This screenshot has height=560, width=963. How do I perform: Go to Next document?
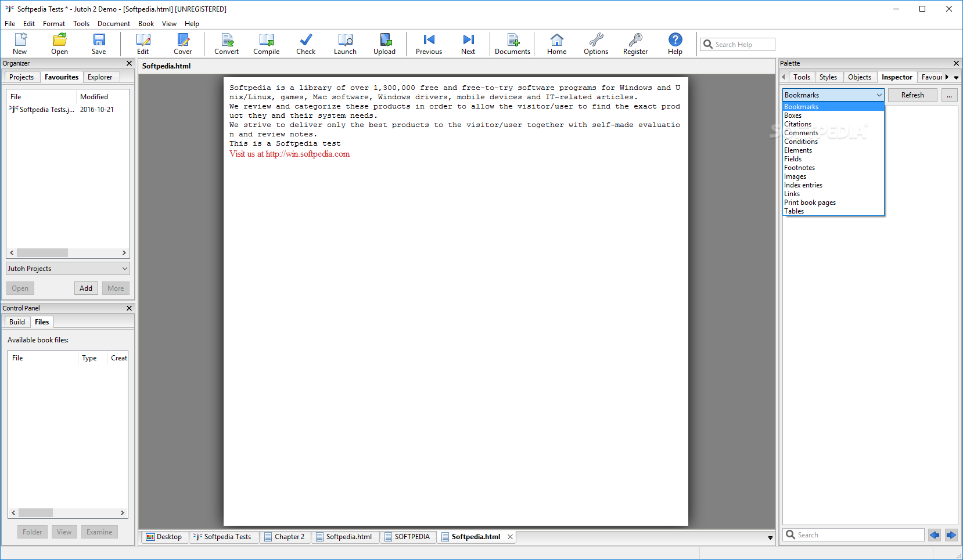tap(468, 44)
